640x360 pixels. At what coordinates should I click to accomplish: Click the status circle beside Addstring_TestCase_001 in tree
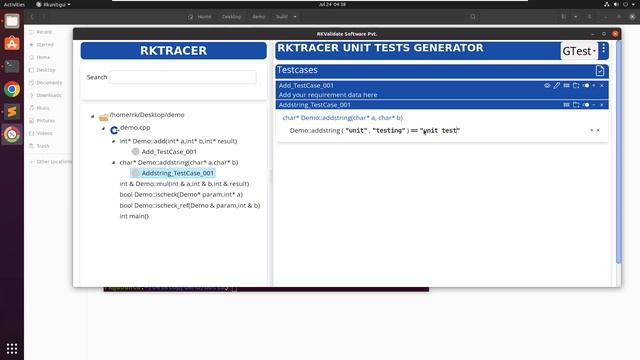click(x=135, y=173)
